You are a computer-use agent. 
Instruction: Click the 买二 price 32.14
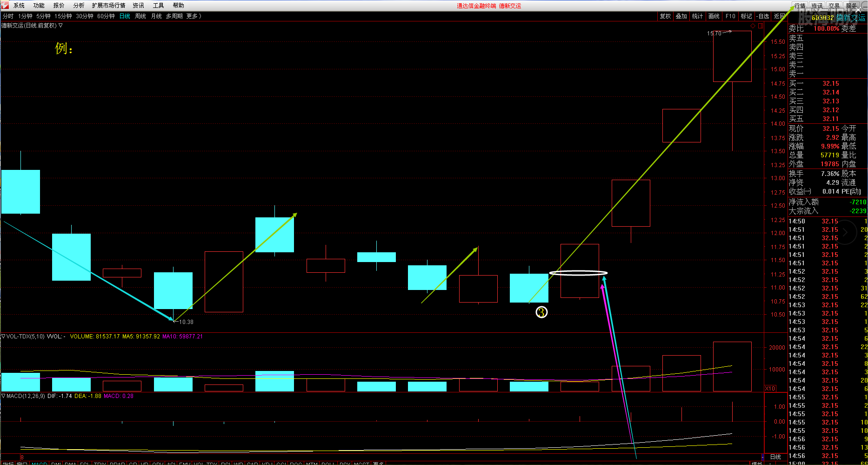pos(831,93)
